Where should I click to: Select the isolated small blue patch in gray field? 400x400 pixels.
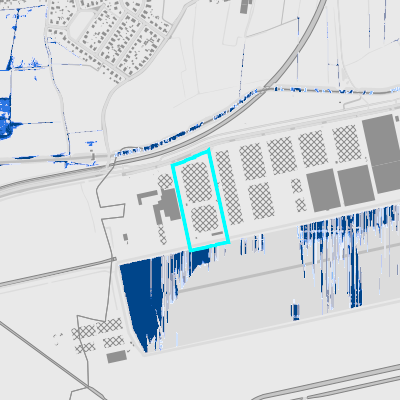(x=295, y=311)
